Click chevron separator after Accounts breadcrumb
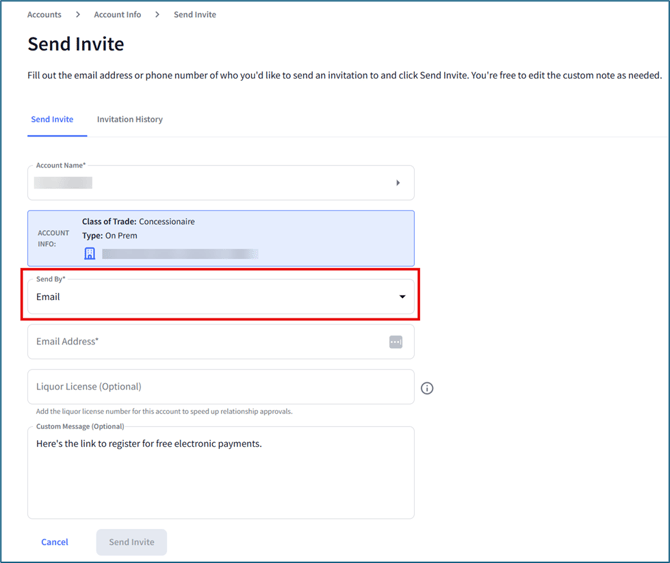670x563 pixels. coord(78,15)
